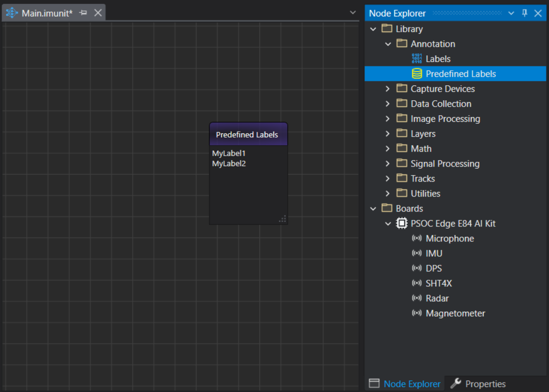Click the Labels binary icon
Screen dimensions: 549x392
(x=417, y=59)
